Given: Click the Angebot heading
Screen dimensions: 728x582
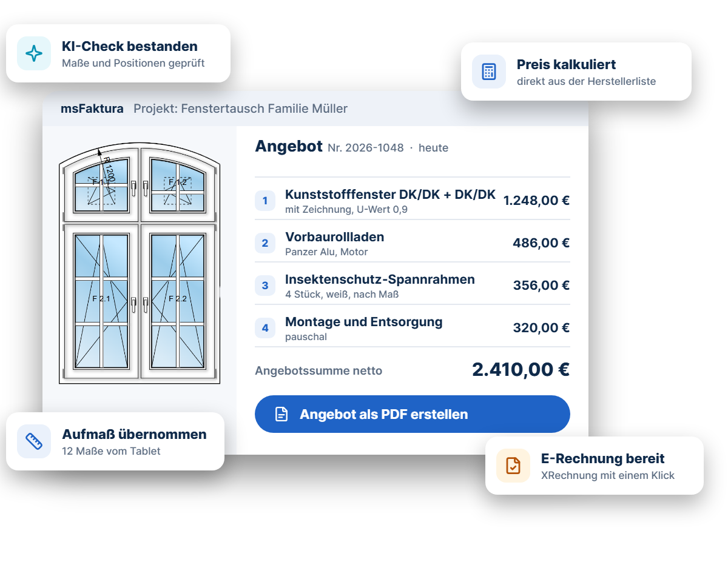Looking at the screenshot, I should 289,147.
